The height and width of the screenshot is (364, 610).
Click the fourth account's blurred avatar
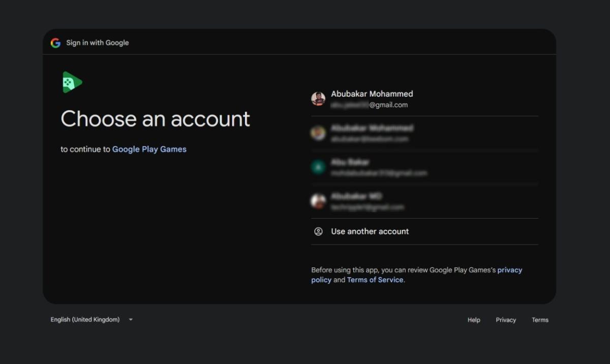coord(318,201)
